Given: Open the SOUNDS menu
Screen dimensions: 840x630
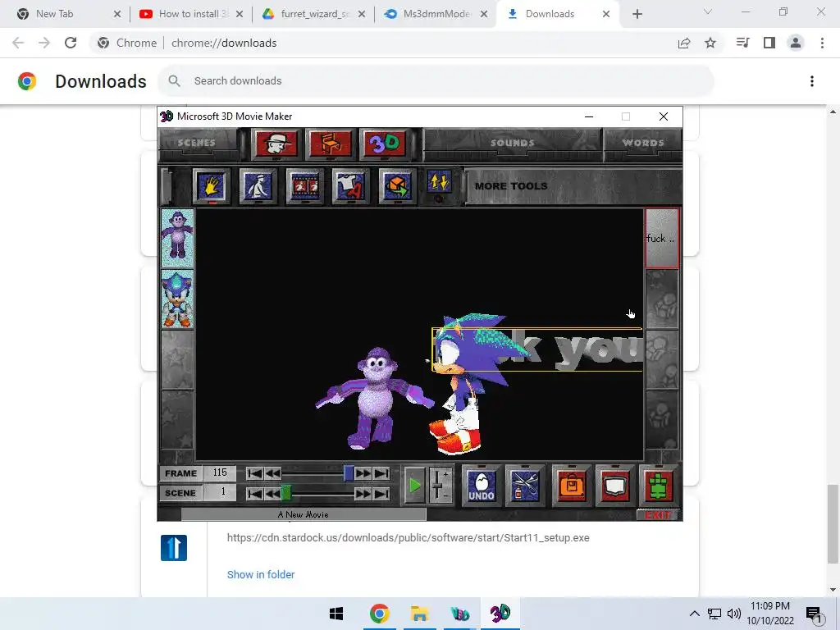Looking at the screenshot, I should [512, 143].
